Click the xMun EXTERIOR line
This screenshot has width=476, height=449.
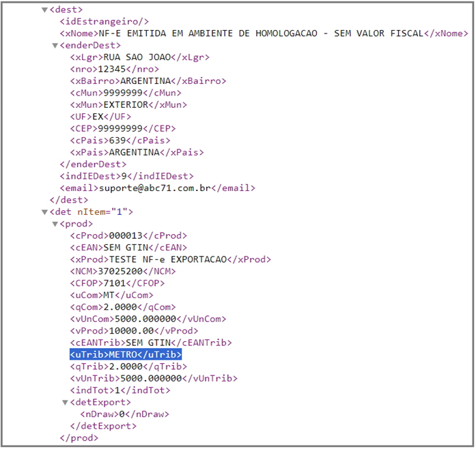128,104
